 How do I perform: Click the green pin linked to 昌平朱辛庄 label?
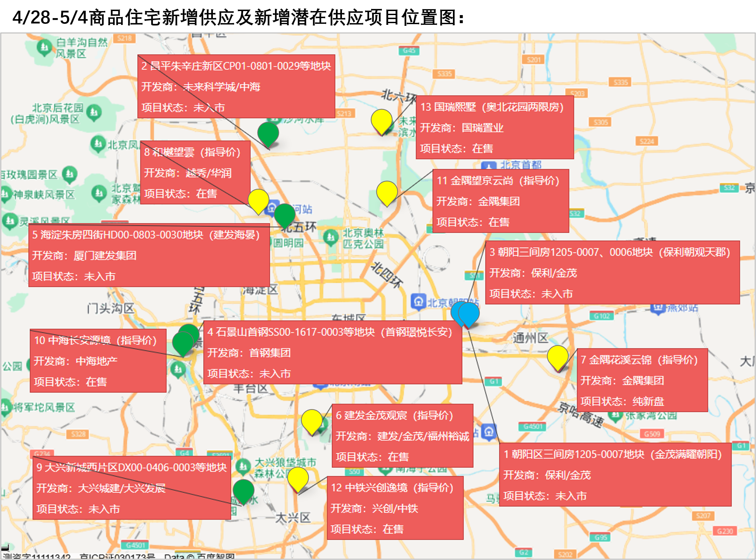pos(268,135)
